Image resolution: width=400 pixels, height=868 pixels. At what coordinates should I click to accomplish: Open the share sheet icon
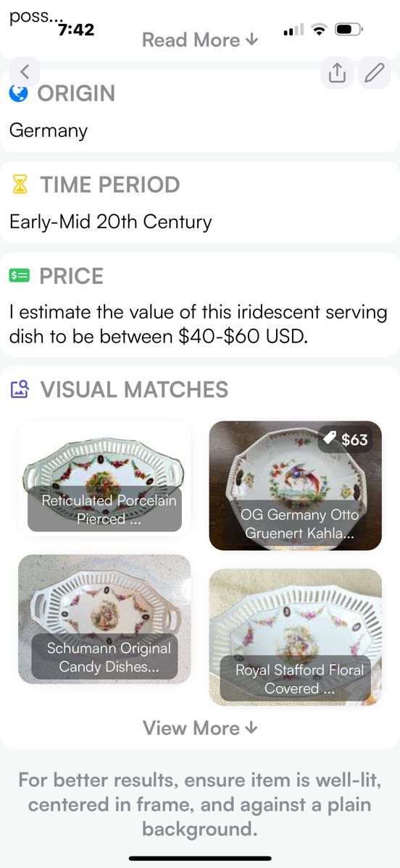pos(337,72)
